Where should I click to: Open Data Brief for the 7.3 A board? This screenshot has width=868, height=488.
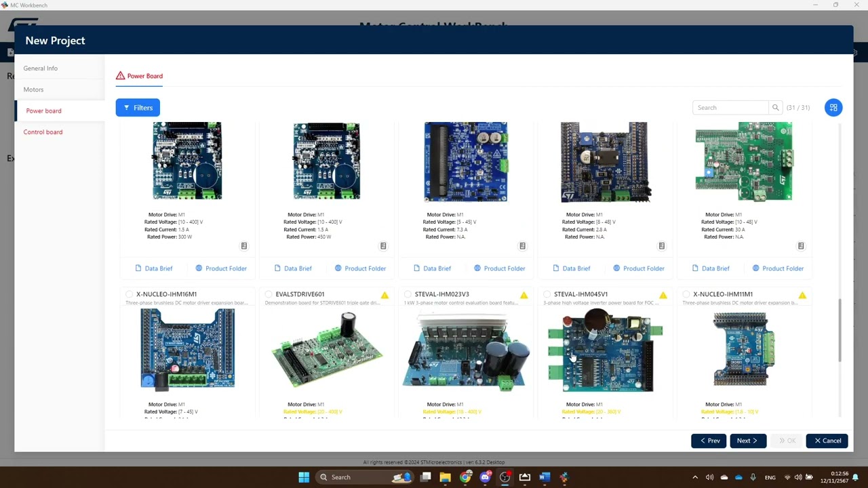432,268
